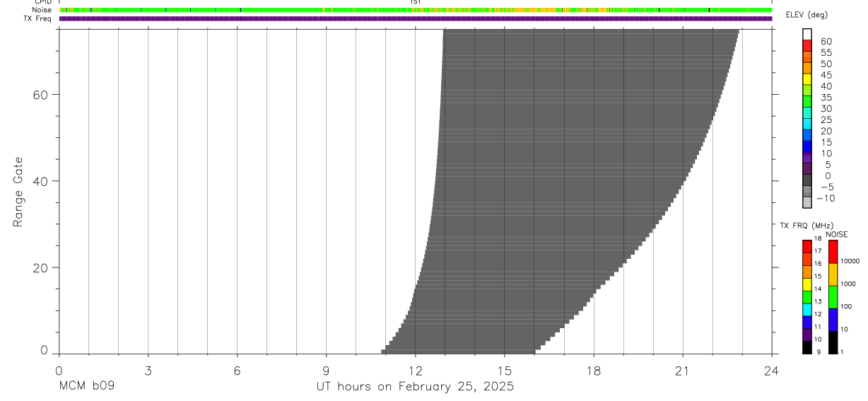Click the lightest gray swatch at the bottom of the ELEV bar
The width and height of the screenshot is (868, 401).
(807, 202)
